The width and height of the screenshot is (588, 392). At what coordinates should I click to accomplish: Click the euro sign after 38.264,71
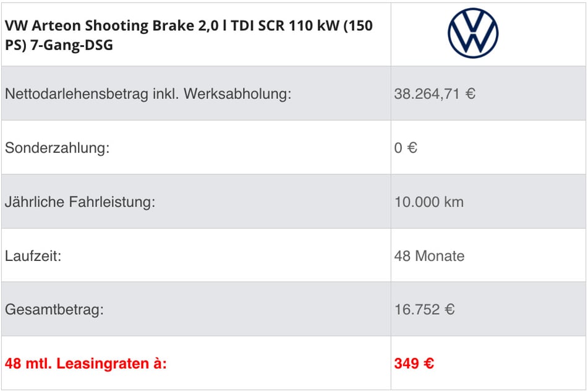pyautogui.click(x=471, y=94)
